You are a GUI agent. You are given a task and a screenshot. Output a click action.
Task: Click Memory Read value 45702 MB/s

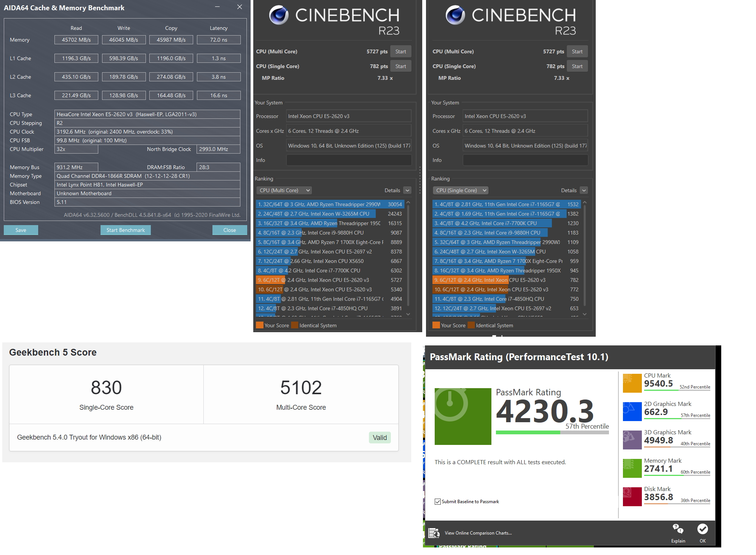pyautogui.click(x=76, y=40)
